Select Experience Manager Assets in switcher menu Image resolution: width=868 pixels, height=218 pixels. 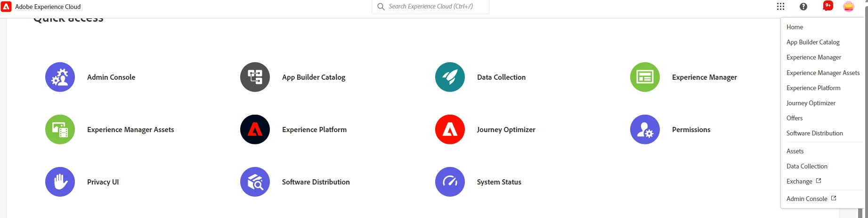823,73
